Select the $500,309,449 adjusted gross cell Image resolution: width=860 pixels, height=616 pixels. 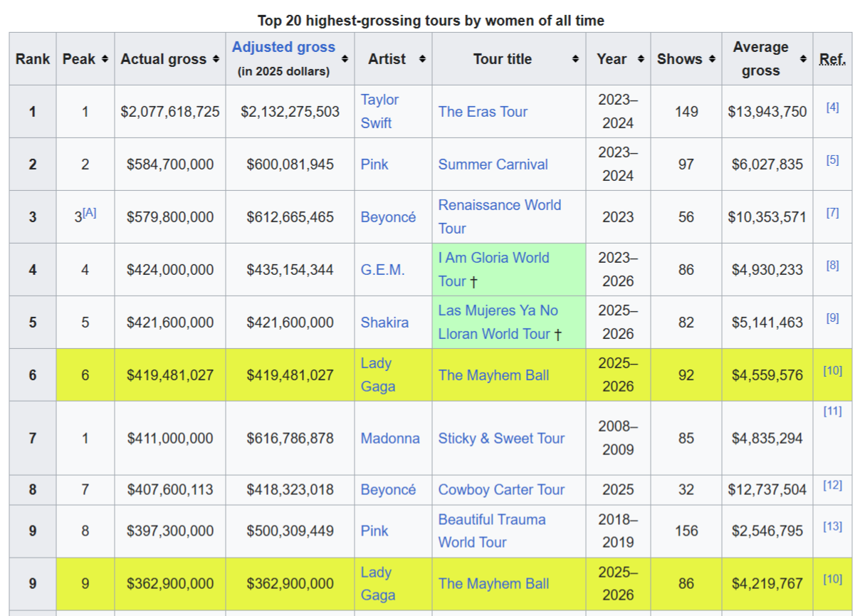290,531
